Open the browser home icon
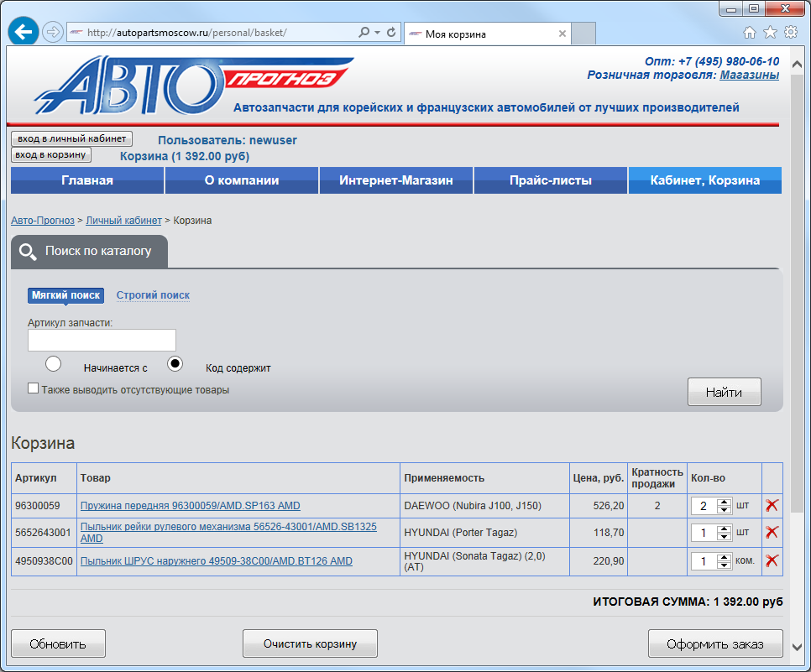The image size is (811, 672). (750, 33)
